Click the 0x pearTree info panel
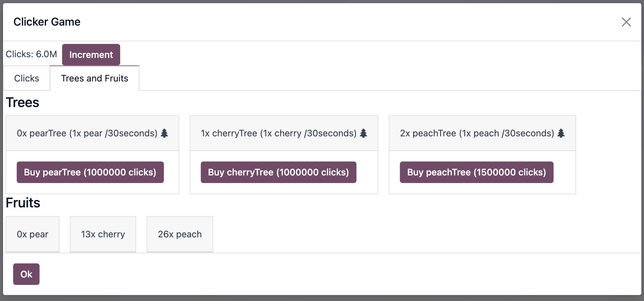 [x=92, y=133]
